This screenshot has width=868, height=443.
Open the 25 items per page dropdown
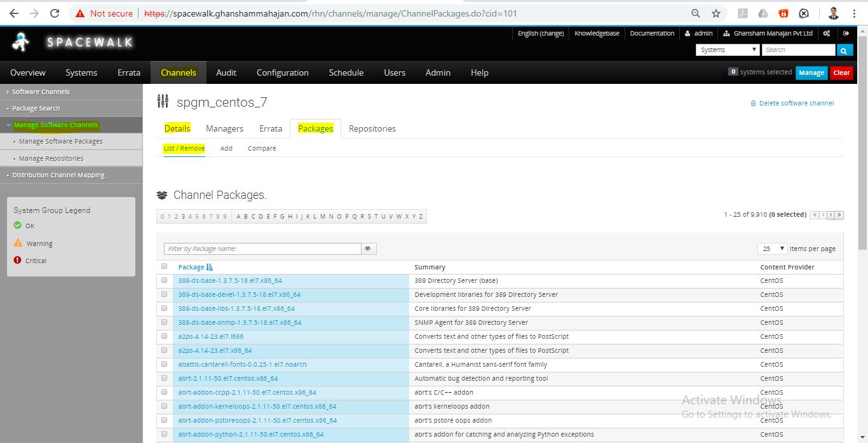click(772, 249)
